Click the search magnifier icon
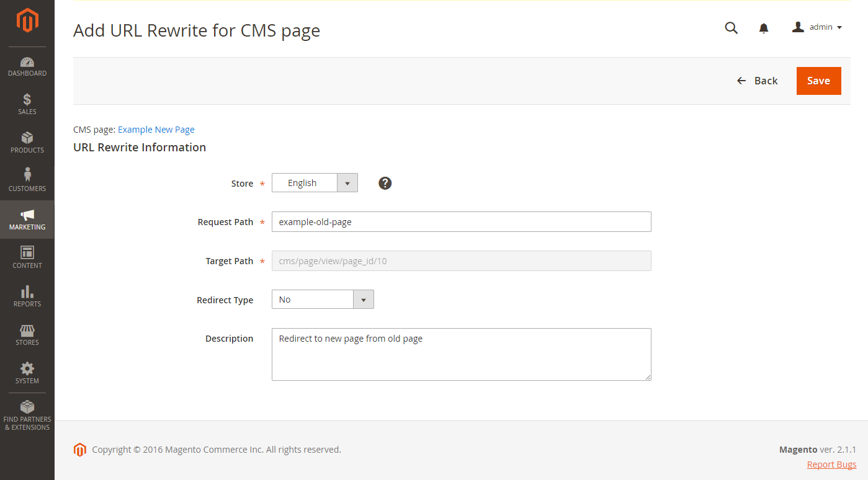 (732, 28)
